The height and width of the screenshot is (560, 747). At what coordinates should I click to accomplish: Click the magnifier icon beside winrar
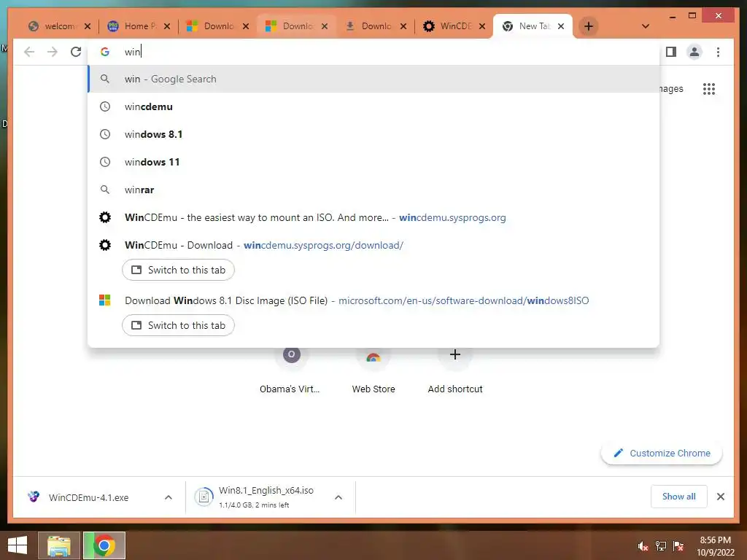pos(105,190)
